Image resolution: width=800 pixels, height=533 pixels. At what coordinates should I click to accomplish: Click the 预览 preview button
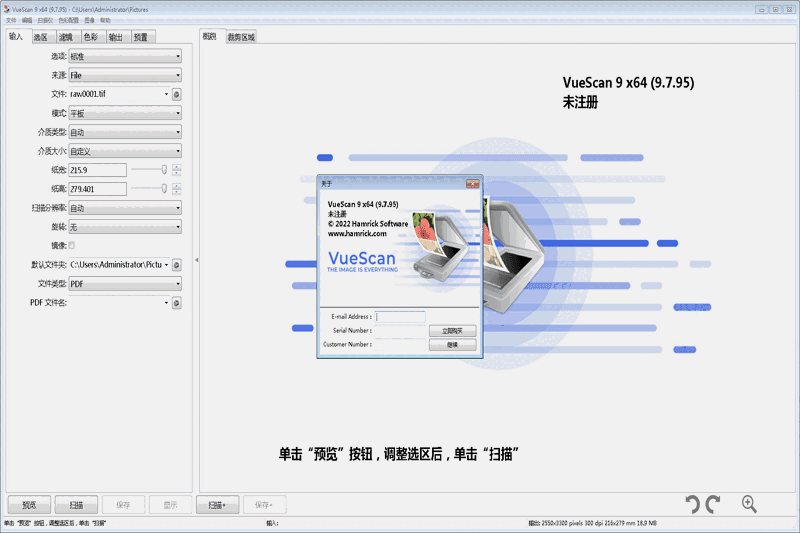tap(29, 505)
